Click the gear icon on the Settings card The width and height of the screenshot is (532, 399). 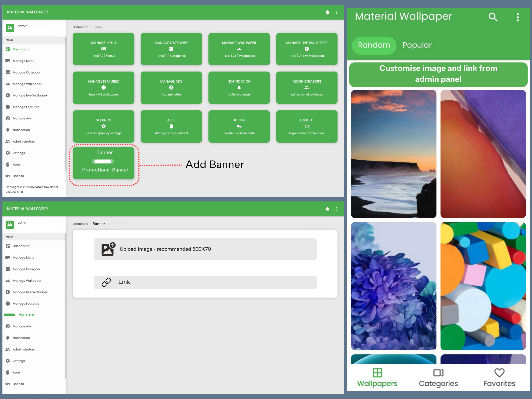pos(103,126)
